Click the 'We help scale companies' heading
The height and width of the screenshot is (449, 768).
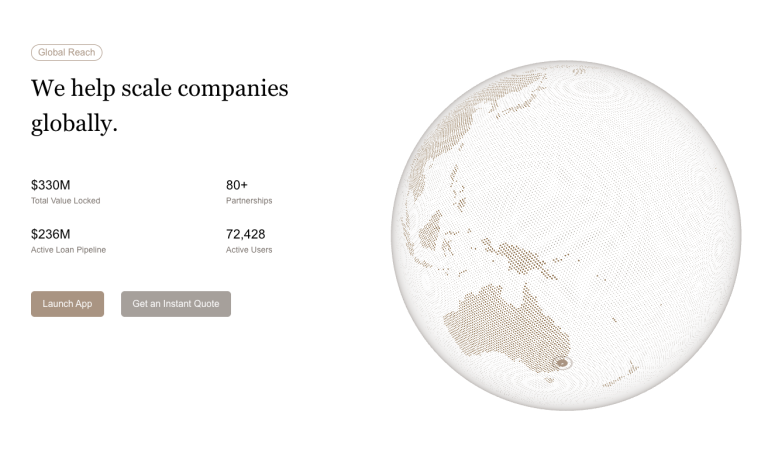point(160,88)
